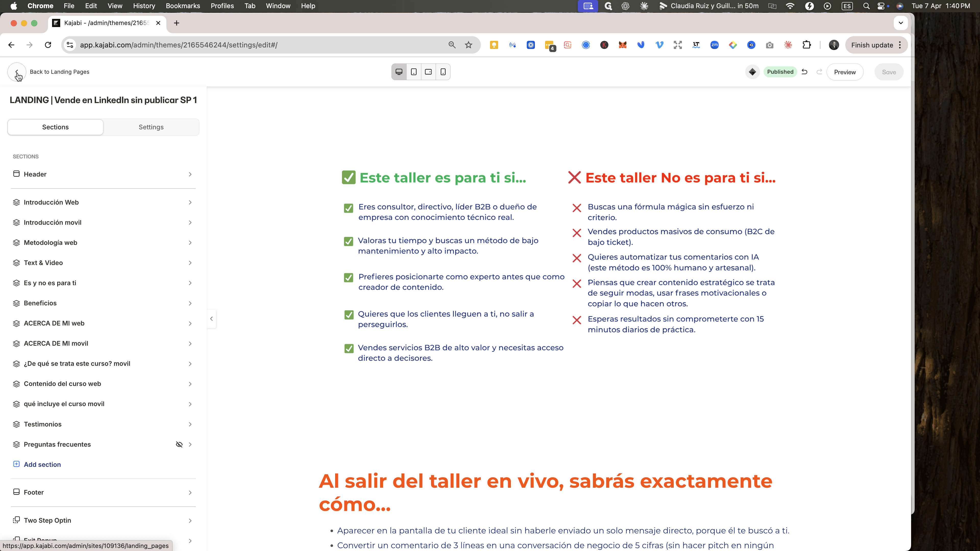Viewport: 980px width, 551px height.
Task: Open a new Chrome tab
Action: [177, 23]
